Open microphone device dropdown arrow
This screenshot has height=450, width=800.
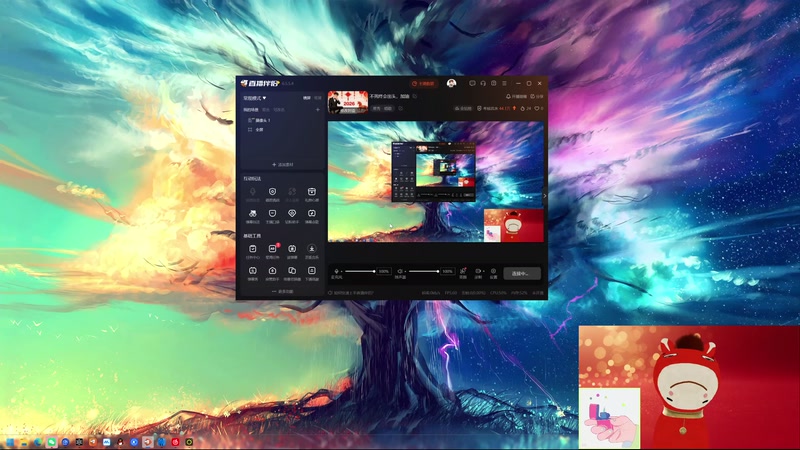341,271
